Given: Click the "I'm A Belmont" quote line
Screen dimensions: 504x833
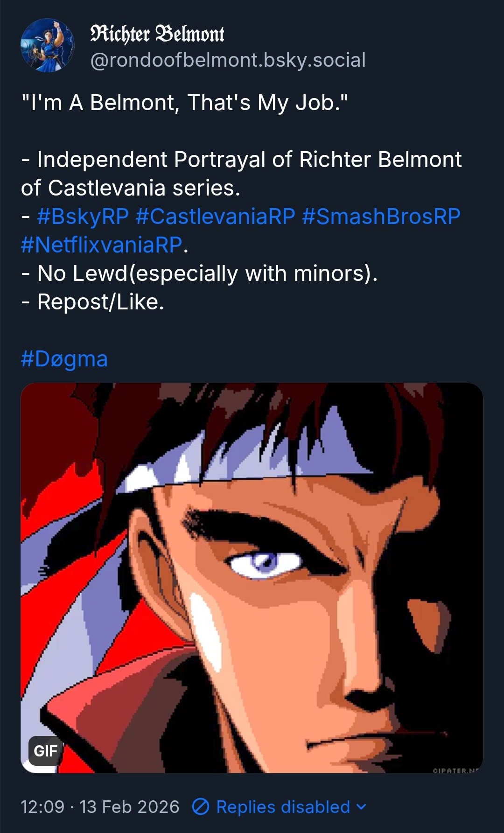Looking at the screenshot, I should click(x=185, y=103).
